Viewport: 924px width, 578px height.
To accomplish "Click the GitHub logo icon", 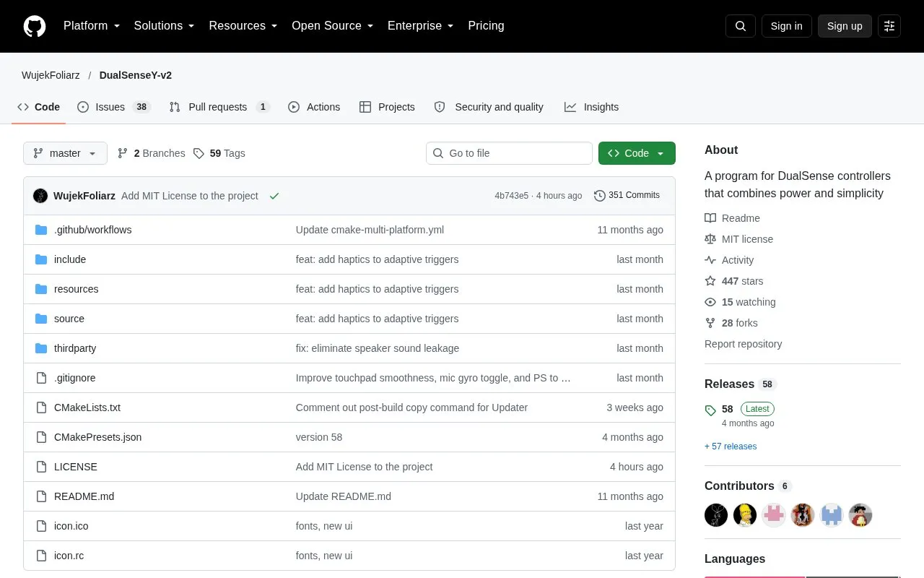I will click(x=35, y=26).
